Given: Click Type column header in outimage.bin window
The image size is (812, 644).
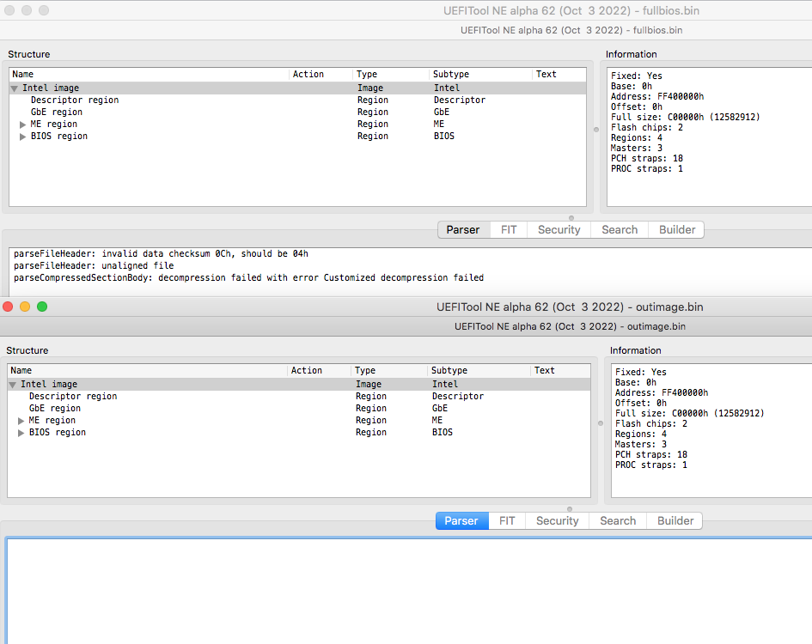Looking at the screenshot, I should click(x=389, y=370).
